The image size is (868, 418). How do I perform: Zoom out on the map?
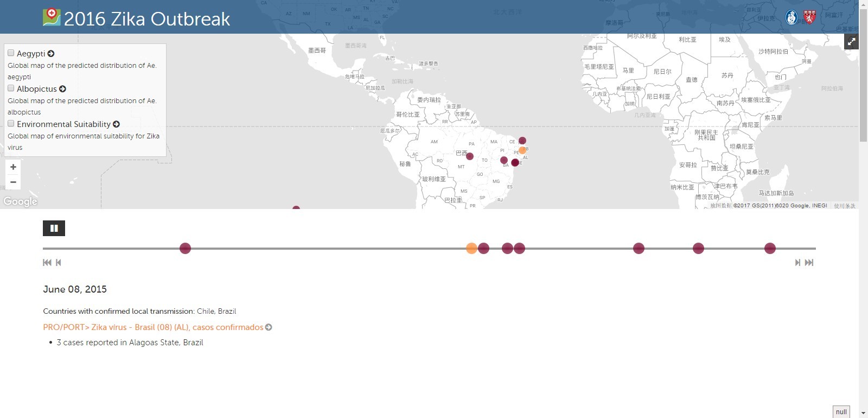click(13, 182)
